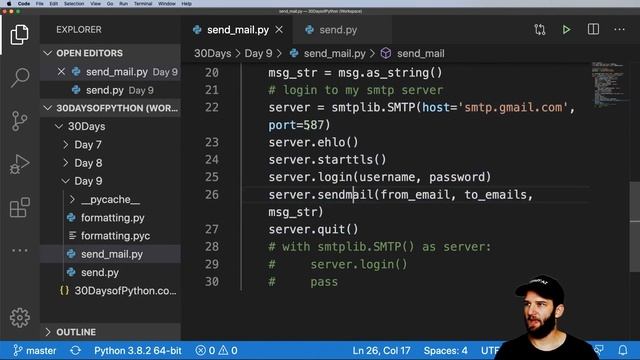Click the Day 9 breadcrumb

point(258,53)
